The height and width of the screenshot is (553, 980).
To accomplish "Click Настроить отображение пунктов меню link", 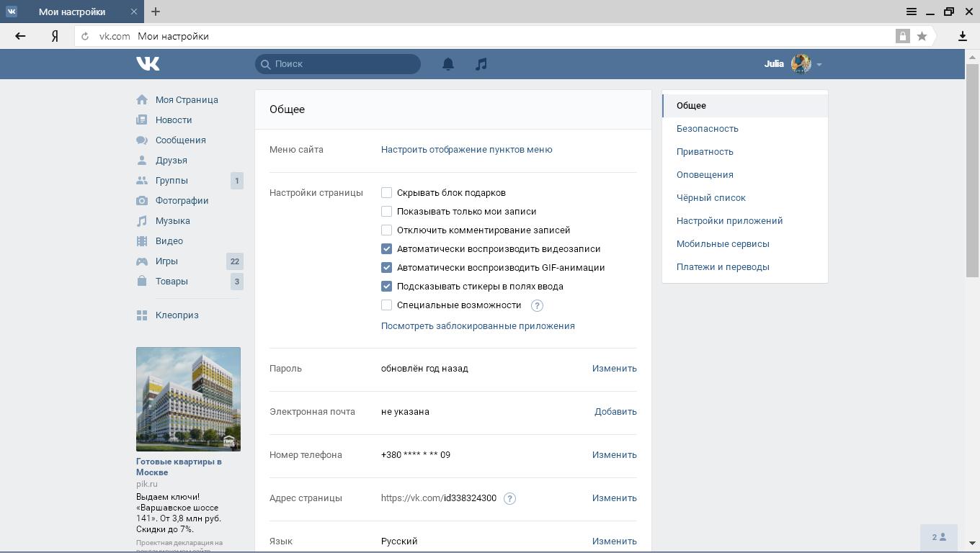I will [x=467, y=150].
